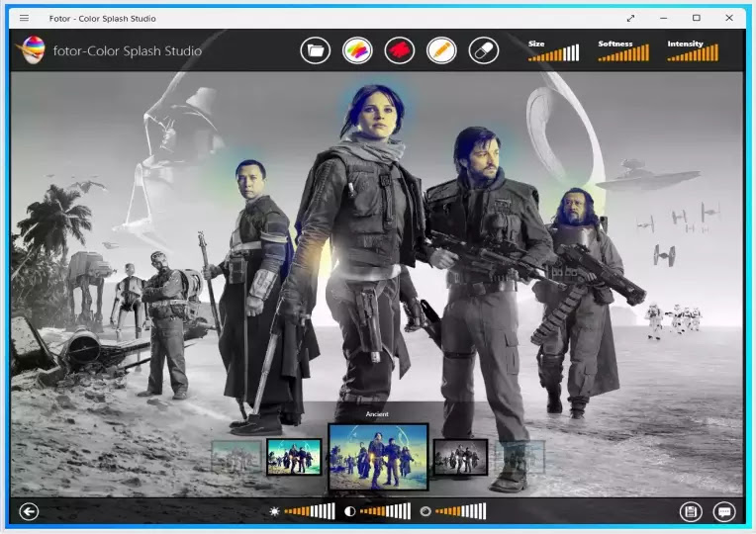Viewport: 756px width, 534px height.
Task: Maximize the Fotor window
Action: pos(697,18)
